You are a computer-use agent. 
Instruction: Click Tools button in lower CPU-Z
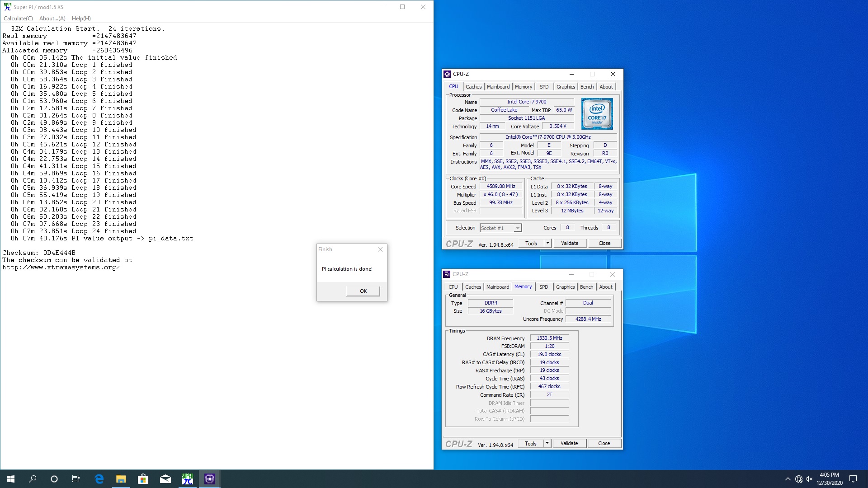[x=530, y=443]
